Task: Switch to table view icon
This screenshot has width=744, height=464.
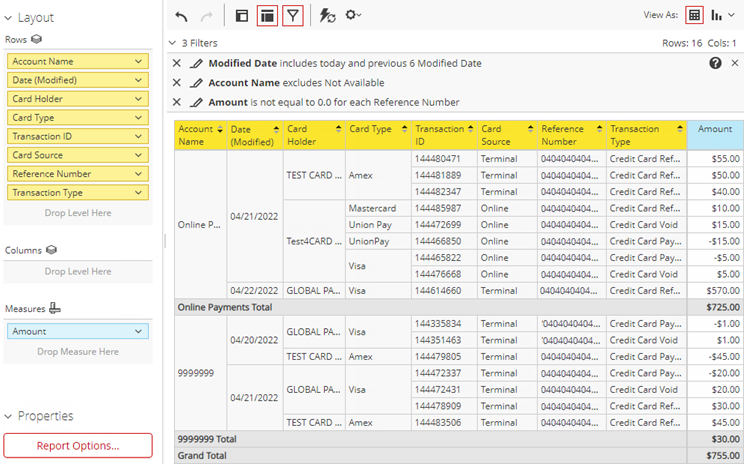Action: click(x=694, y=15)
